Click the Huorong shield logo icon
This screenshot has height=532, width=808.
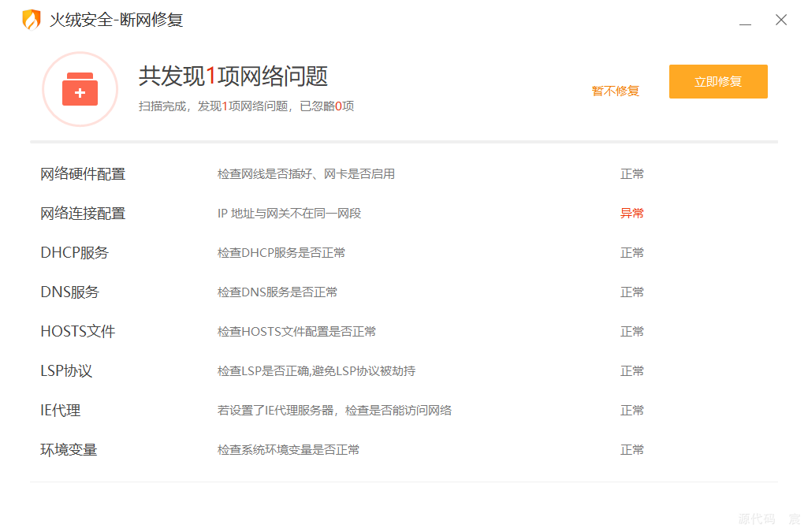[x=32, y=20]
